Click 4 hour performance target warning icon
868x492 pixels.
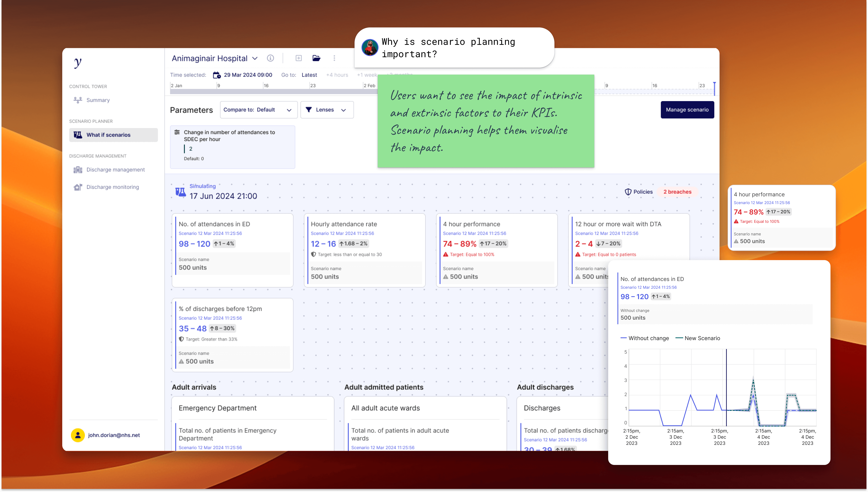click(445, 255)
